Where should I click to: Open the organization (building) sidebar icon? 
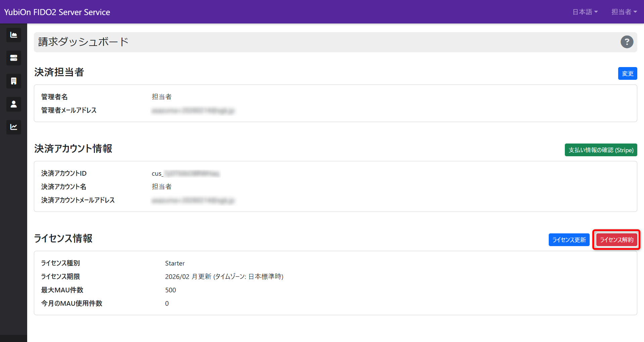coord(13,81)
